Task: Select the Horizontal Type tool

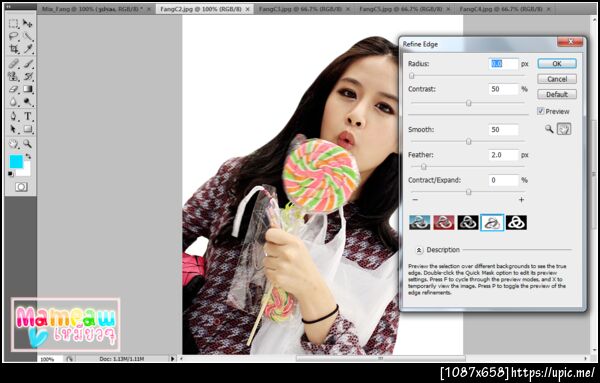Action: 28,116
